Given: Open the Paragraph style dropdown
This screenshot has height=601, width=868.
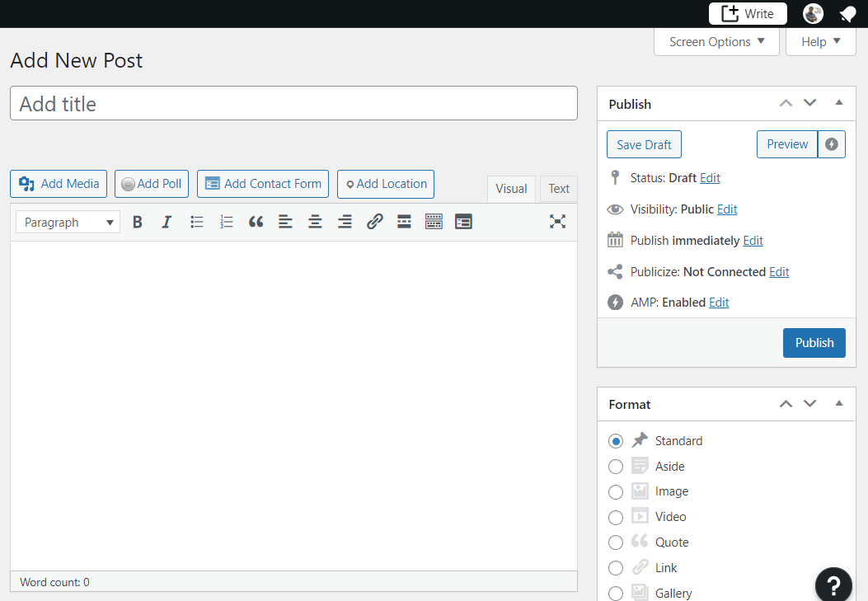Looking at the screenshot, I should click(x=67, y=221).
